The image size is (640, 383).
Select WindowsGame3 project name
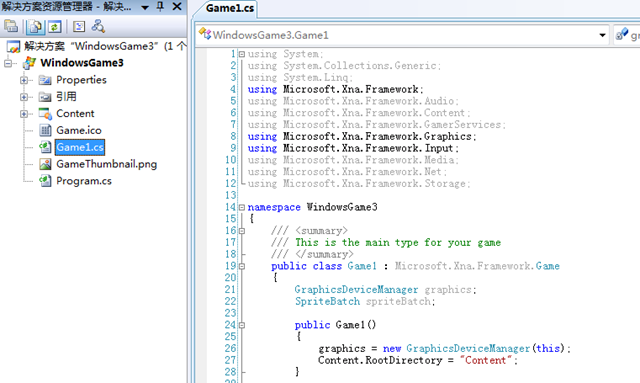(x=82, y=63)
